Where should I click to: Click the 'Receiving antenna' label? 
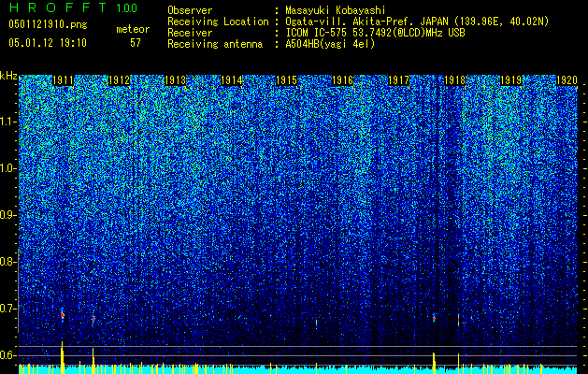[215, 44]
